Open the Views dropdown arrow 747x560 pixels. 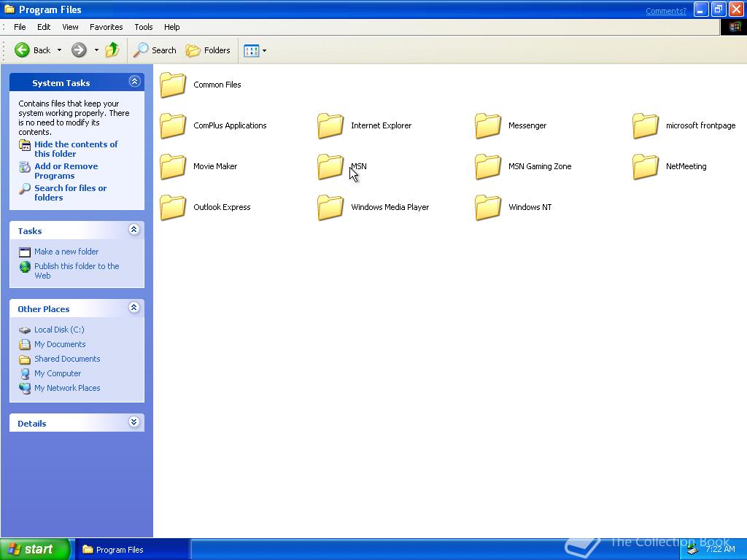[264, 50]
